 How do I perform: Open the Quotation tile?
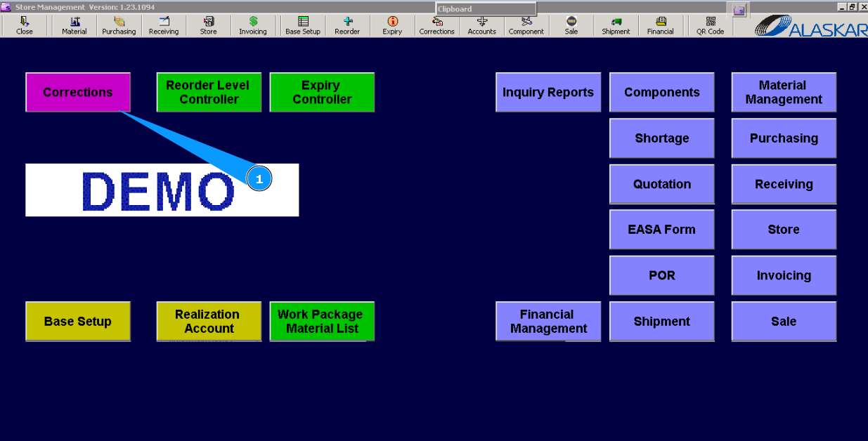point(662,184)
